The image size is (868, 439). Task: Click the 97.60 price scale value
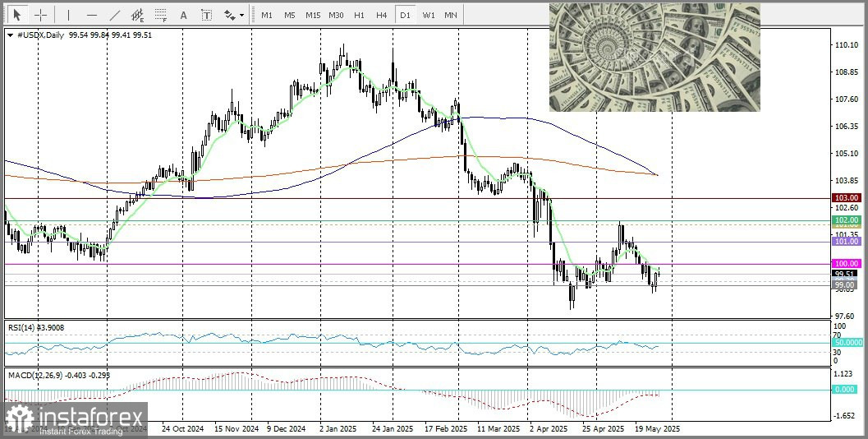843,316
